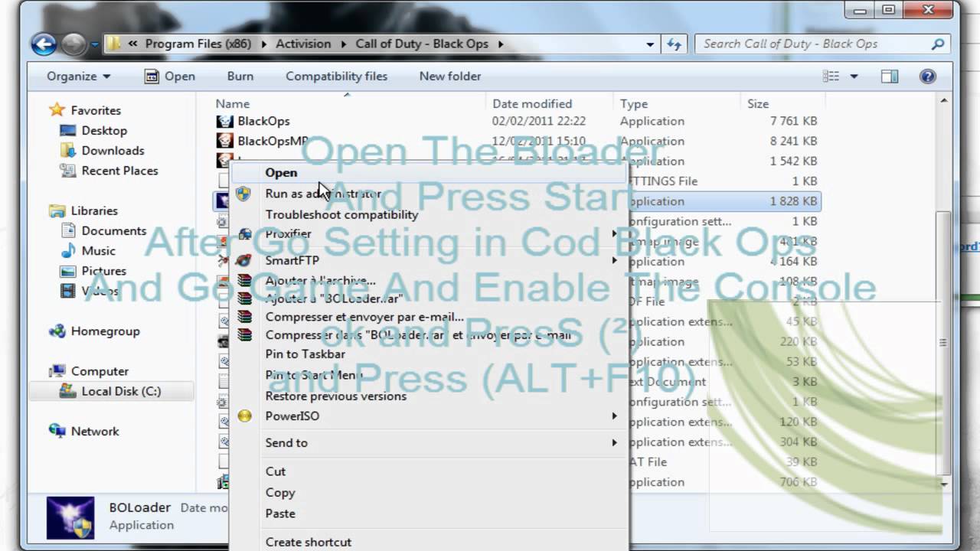Viewport: 980px width, 551px height.
Task: Click the Downloads folder icon
Action: (67, 151)
